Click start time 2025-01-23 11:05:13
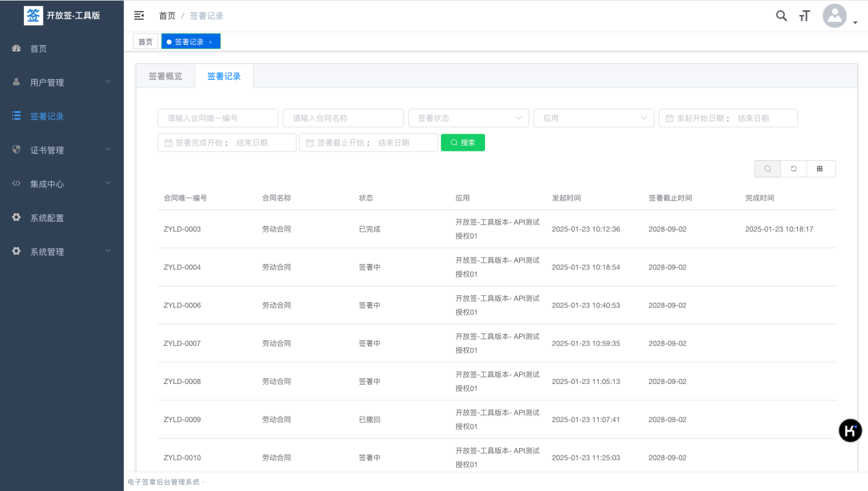This screenshot has width=868, height=491. [x=586, y=382]
